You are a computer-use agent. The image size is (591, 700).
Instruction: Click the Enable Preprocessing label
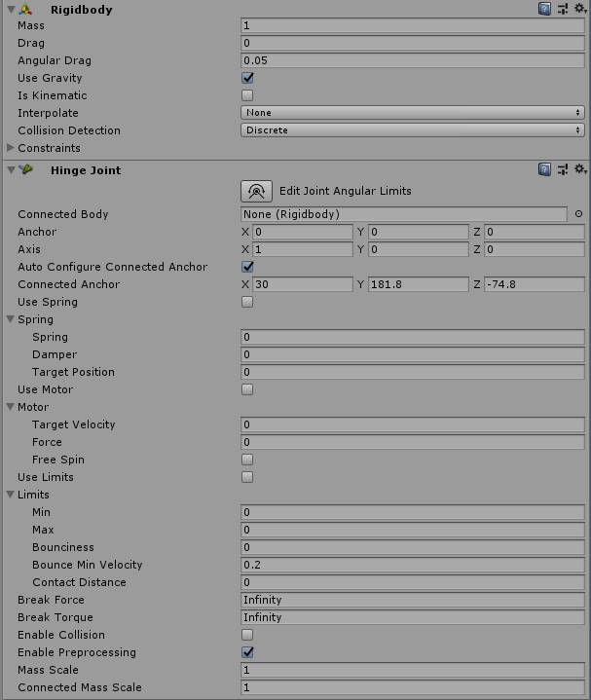click(x=77, y=651)
